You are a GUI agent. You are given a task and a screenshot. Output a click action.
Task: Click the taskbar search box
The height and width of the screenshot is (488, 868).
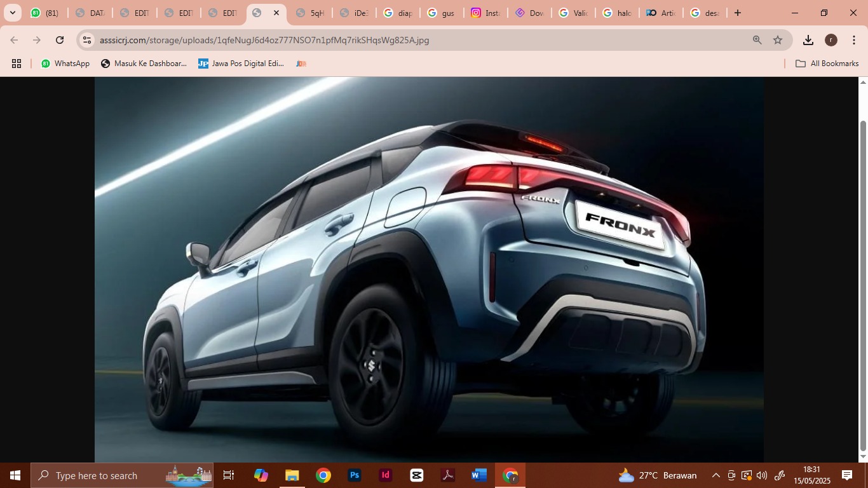click(x=122, y=475)
